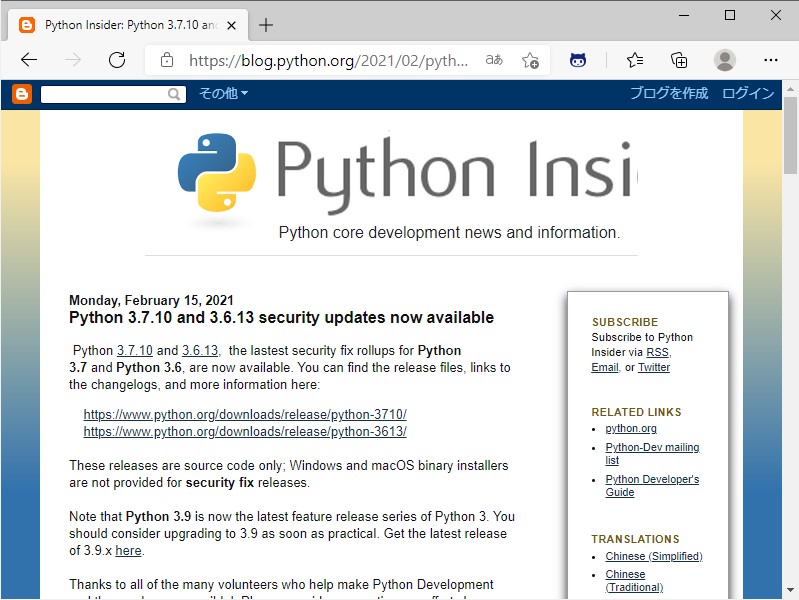Image resolution: width=799 pixels, height=600 pixels.
Task: Subscribe via the RSS link
Action: (657, 352)
